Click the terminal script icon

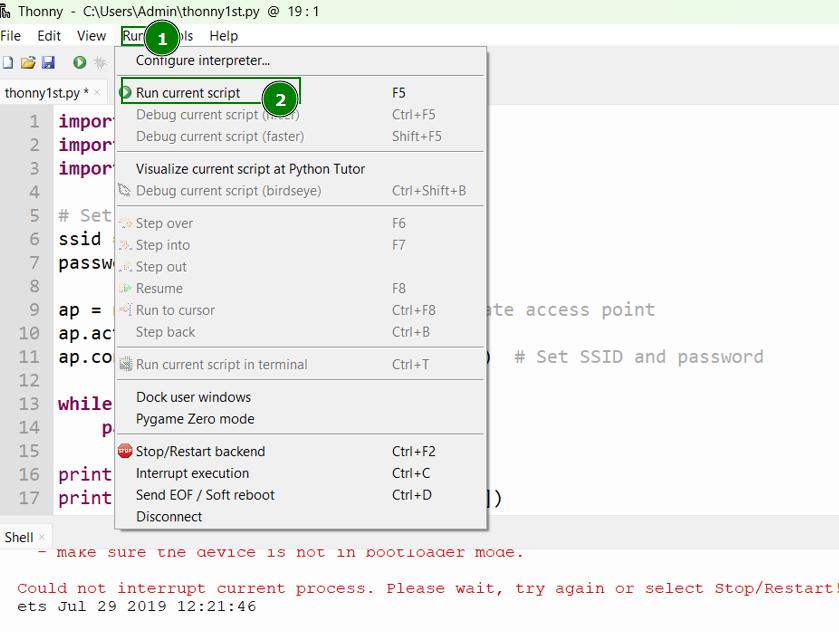125,364
